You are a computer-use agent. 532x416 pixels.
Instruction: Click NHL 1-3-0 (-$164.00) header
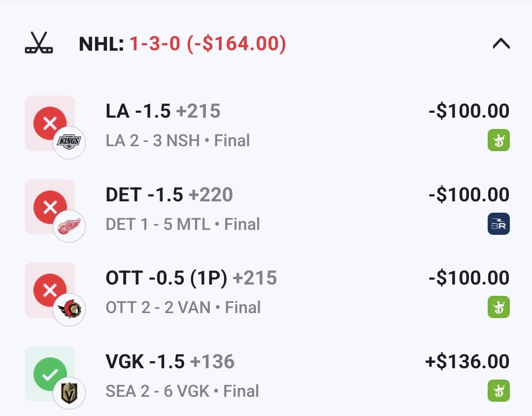point(182,44)
